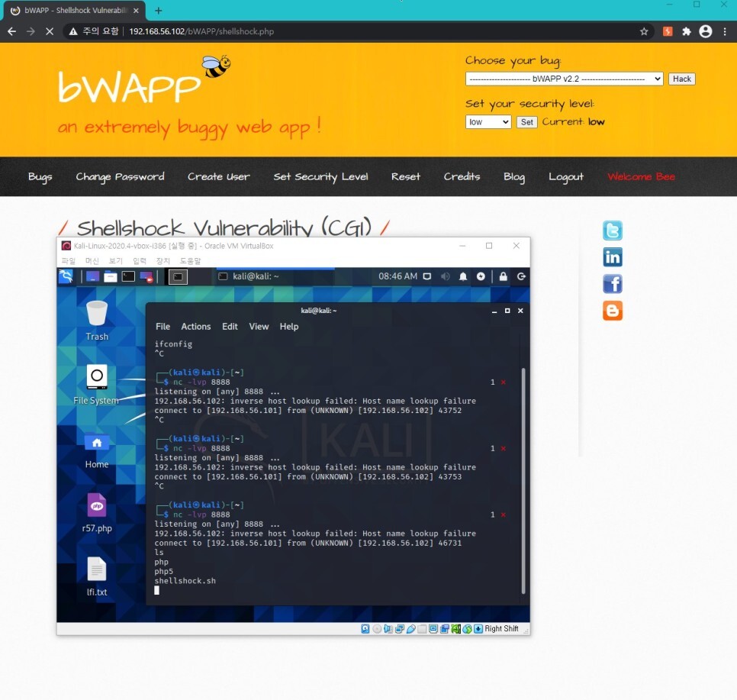Select the active terminal workspace thumbnail
Image resolution: width=737 pixels, height=700 pixels.
point(178,276)
